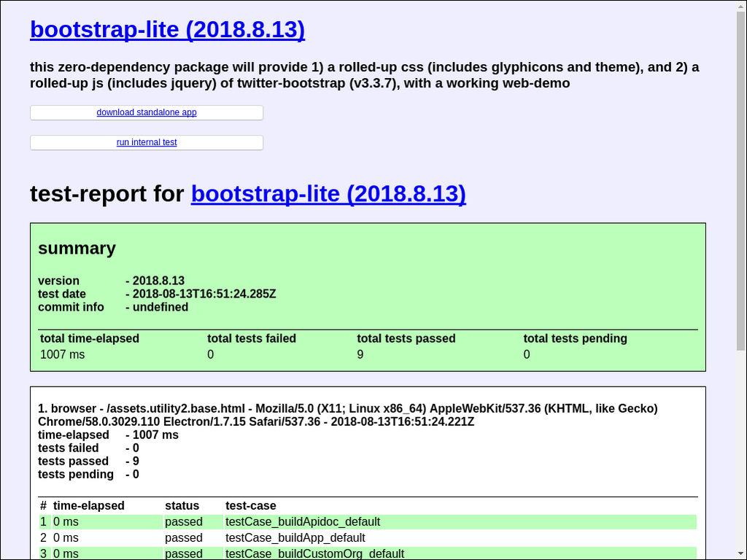Click the total tests passed column header
Viewport: 747px width, 560px height.
[406, 338]
